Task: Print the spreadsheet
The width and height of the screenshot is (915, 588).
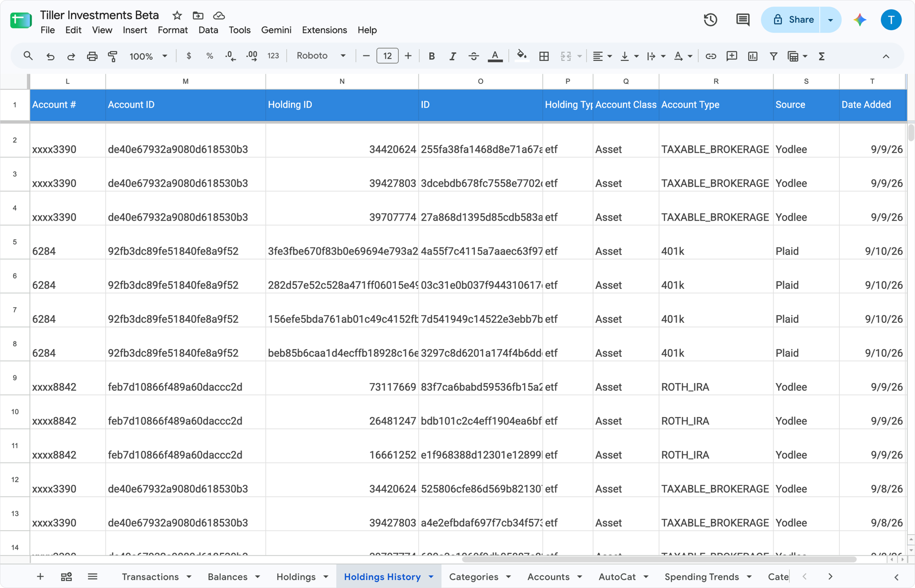Action: click(92, 56)
